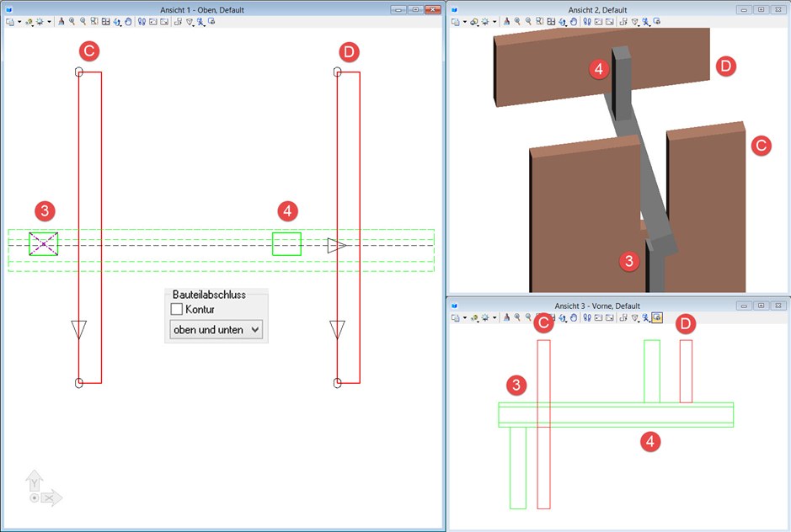This screenshot has height=532, width=791.
Task: Select Zoom Out tool in Ansicht 2
Action: (x=528, y=22)
